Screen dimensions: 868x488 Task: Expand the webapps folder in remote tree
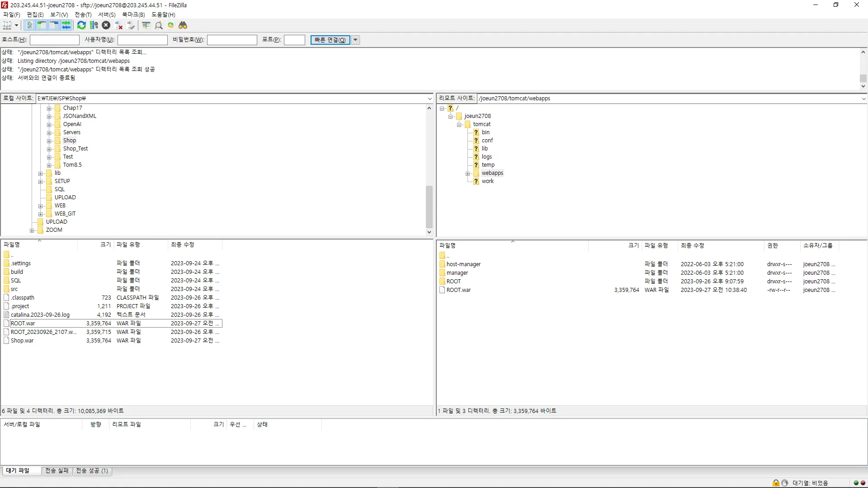point(468,174)
